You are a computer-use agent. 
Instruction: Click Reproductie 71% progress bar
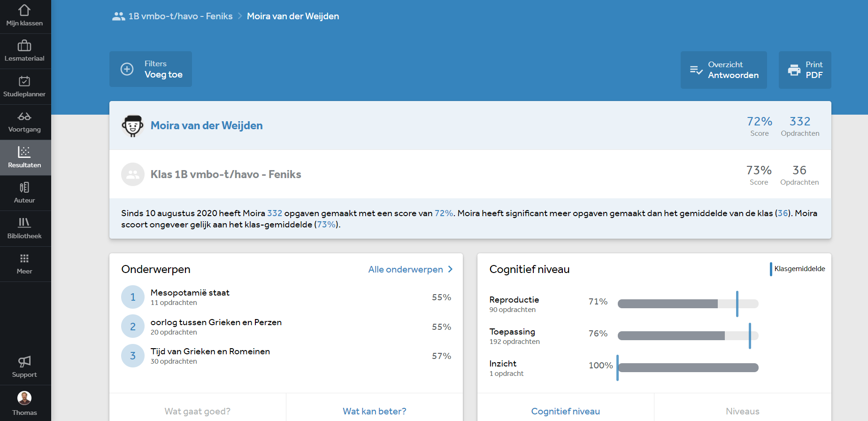click(688, 304)
